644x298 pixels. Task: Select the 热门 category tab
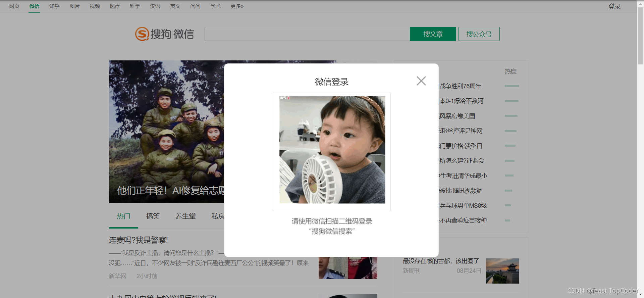pyautogui.click(x=123, y=216)
